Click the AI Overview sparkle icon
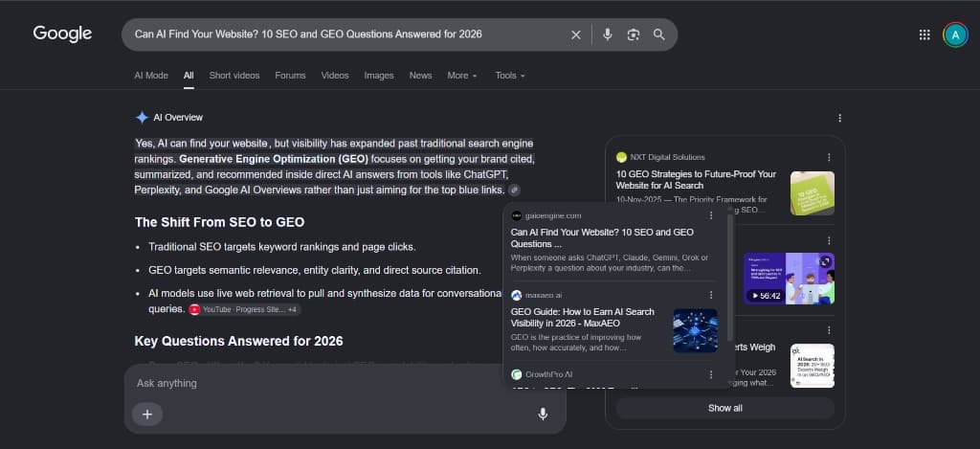Image resolution: width=980 pixels, height=449 pixels. coord(142,118)
